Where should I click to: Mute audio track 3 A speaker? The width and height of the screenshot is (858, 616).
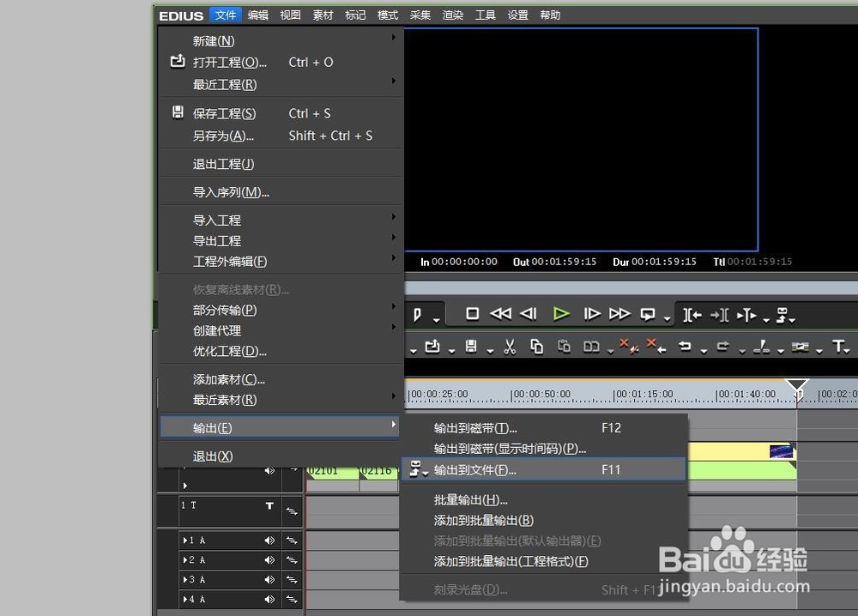[269, 580]
